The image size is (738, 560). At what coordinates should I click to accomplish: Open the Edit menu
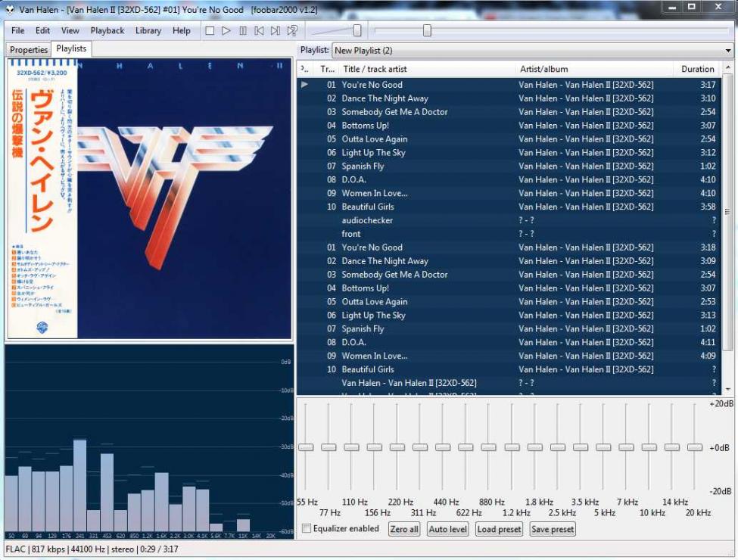pos(42,30)
